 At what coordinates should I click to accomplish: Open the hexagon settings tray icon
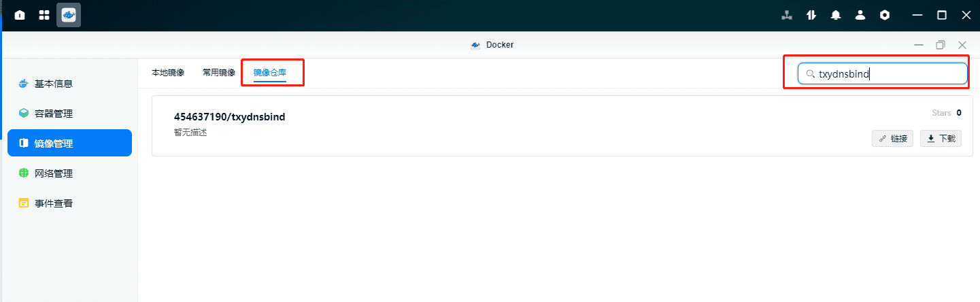coord(885,15)
